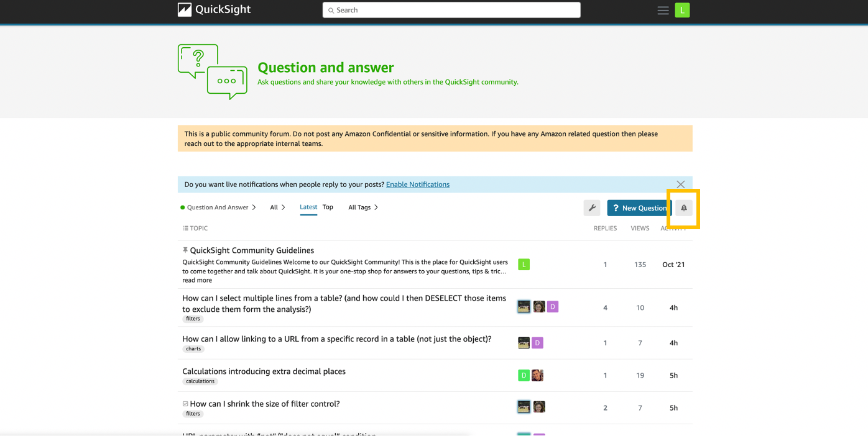
Task: Click the wrench admin tools icon
Action: pos(592,208)
